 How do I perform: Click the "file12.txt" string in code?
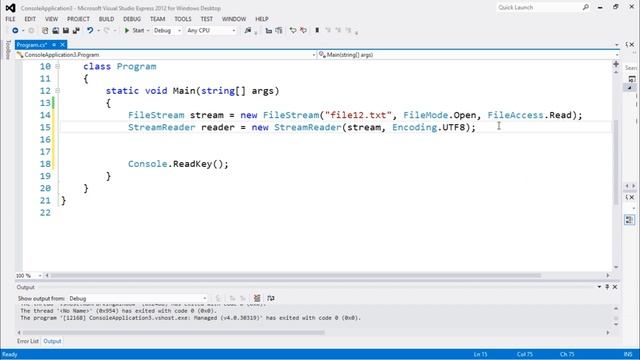(x=358, y=115)
